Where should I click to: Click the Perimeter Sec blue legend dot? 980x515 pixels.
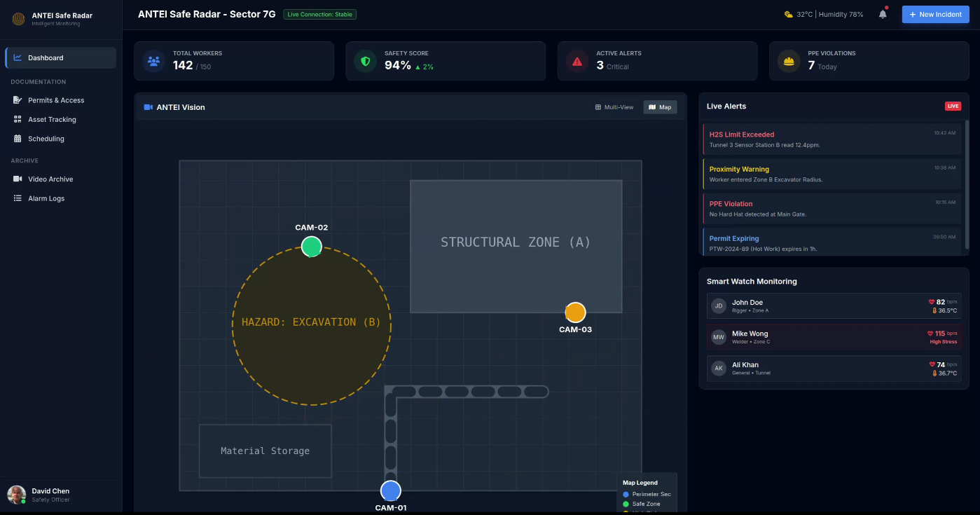click(626, 494)
